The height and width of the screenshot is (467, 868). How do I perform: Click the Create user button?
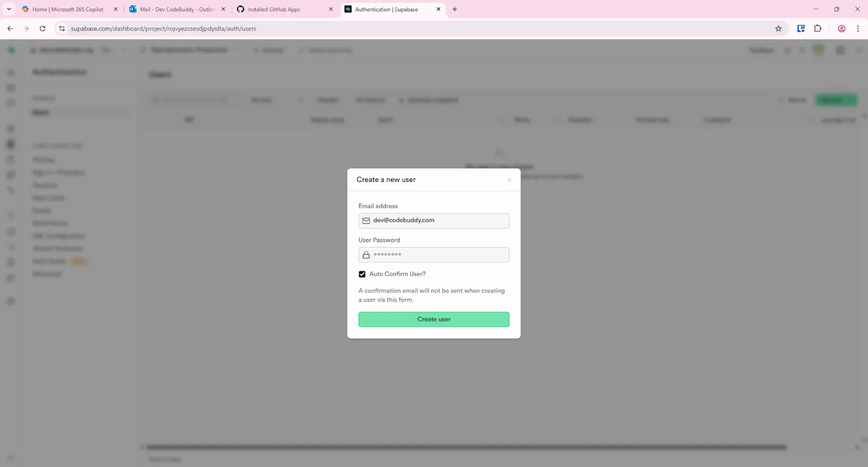coord(433,319)
